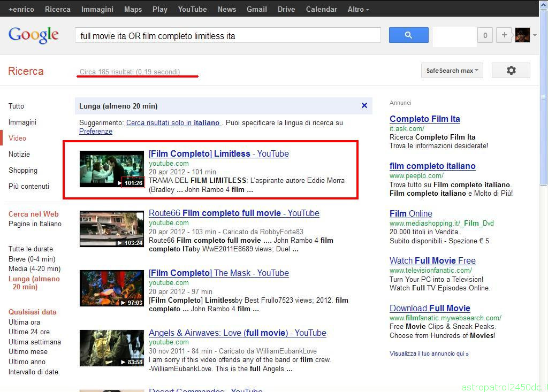Open the Watch Full Movie Free ad
The image size is (548, 392).
432,260
